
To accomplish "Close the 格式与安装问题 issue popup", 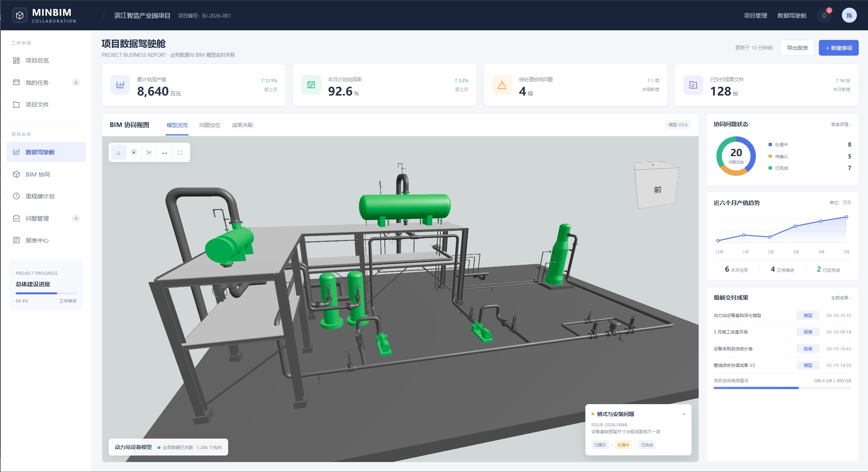I will 684,414.
